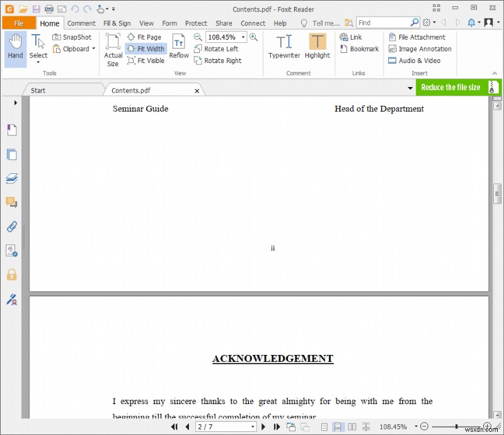Screen dimensions: 504x435
Task: Open the File menu button
Action: tap(19, 23)
